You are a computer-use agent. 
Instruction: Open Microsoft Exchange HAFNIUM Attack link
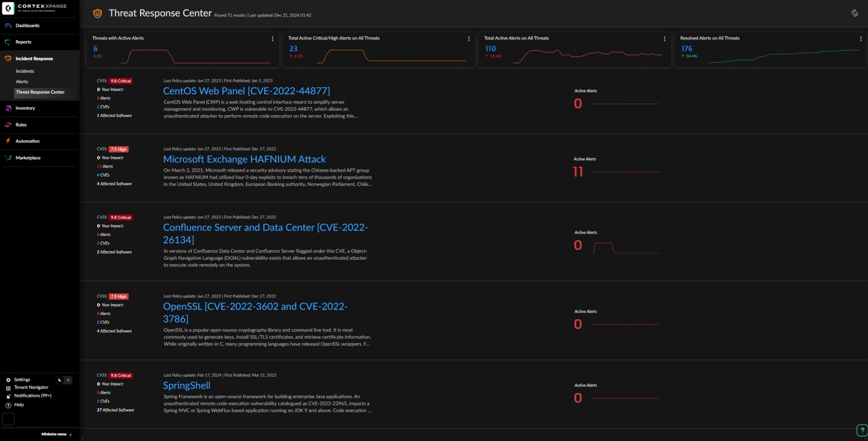pos(244,159)
